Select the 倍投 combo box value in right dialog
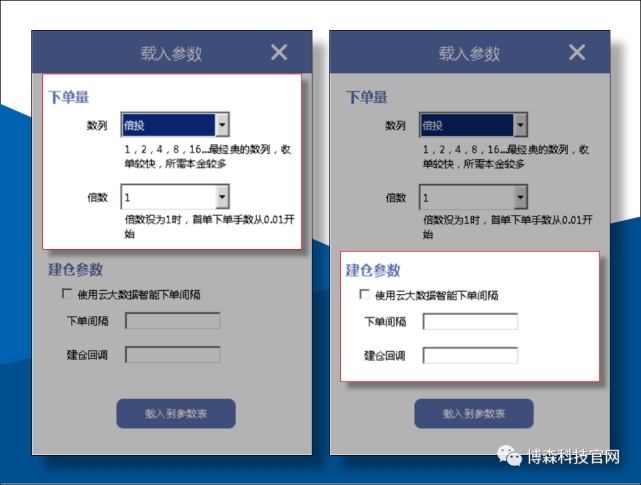Image resolution: width=641 pixels, height=485 pixels. (466, 125)
